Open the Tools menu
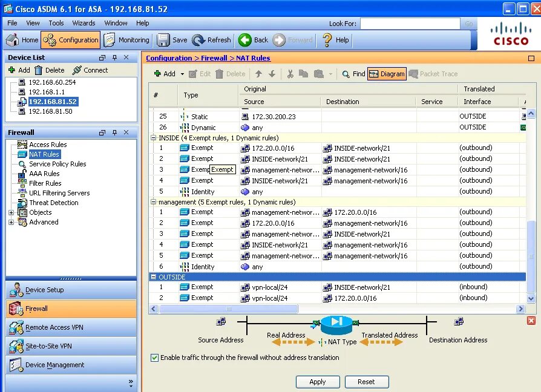Image resolution: width=541 pixels, height=392 pixels. tap(56, 23)
